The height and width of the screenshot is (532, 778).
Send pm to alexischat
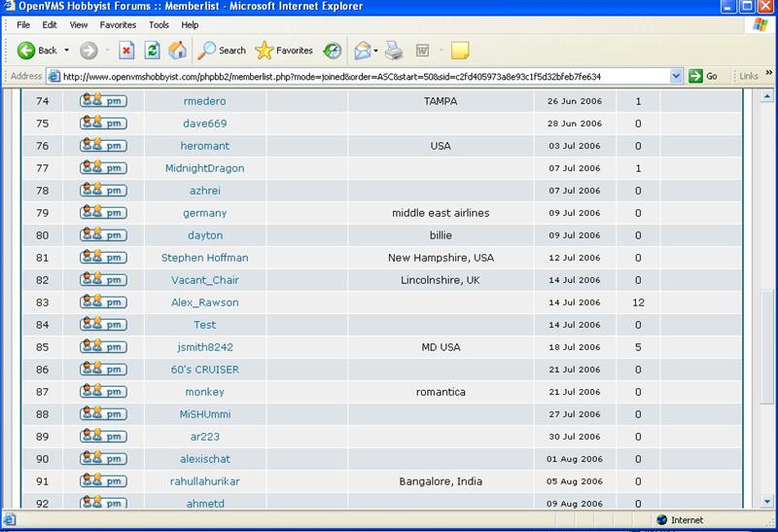click(103, 458)
